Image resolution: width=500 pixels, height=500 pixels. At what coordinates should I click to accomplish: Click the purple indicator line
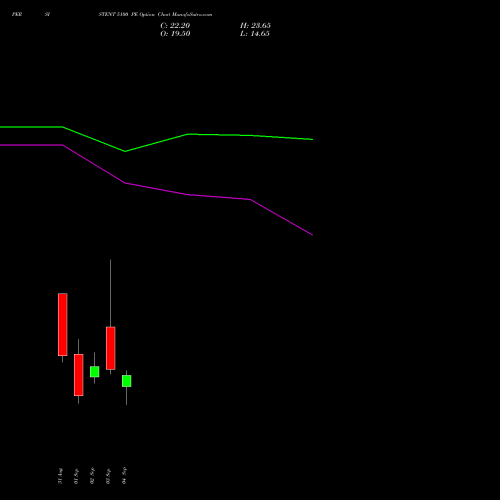[x=156, y=189]
